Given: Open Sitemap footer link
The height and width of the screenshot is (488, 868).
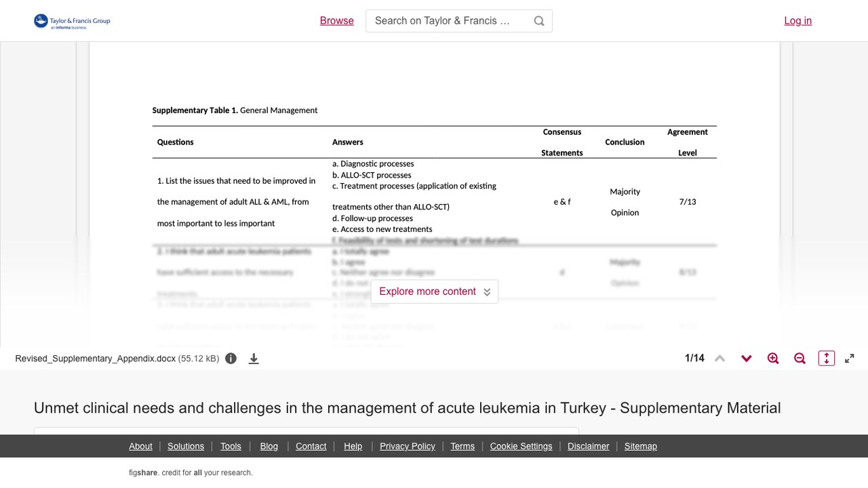Looking at the screenshot, I should [641, 446].
